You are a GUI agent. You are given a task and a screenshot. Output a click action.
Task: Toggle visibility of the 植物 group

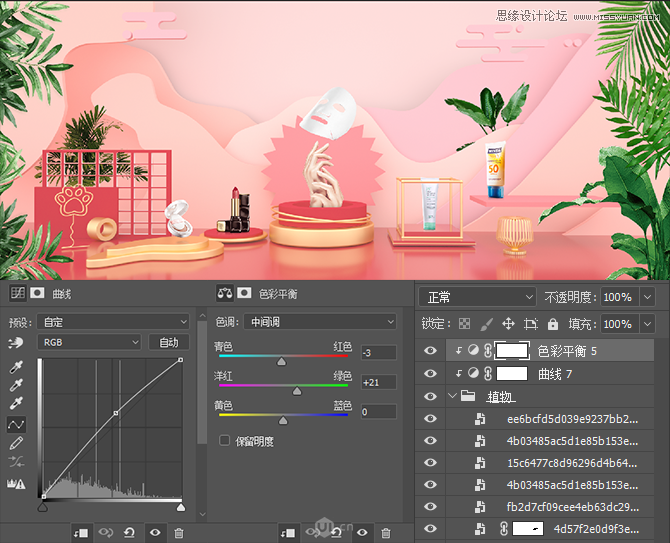coord(431,397)
